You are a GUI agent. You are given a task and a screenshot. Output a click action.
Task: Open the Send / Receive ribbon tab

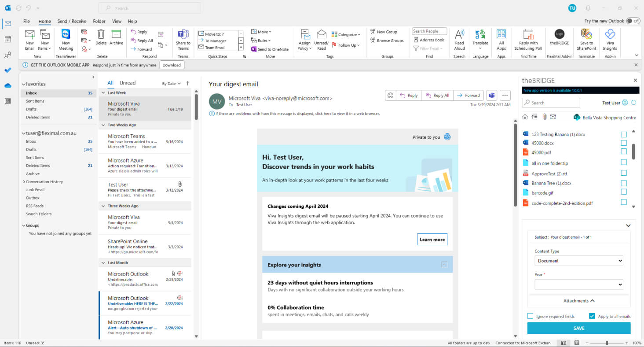tap(72, 21)
